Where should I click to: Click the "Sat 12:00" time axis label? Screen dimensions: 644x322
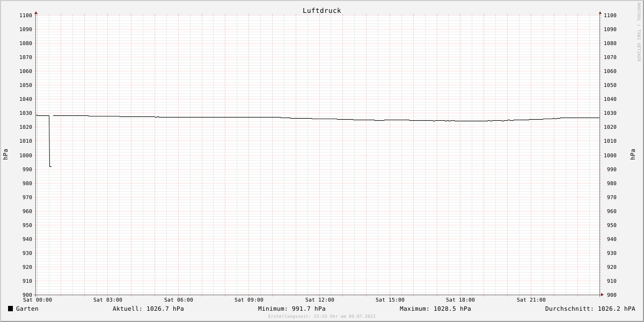coord(320,300)
